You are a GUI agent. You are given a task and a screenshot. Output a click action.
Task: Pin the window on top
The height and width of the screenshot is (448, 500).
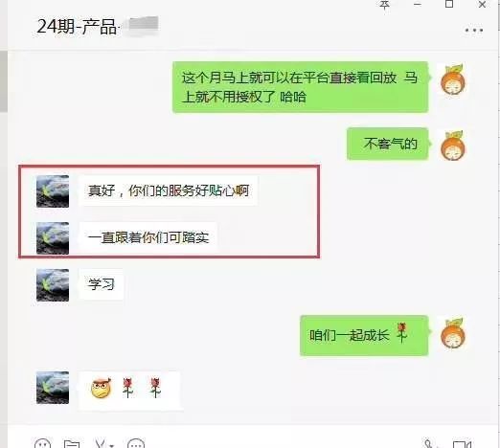(x=384, y=5)
